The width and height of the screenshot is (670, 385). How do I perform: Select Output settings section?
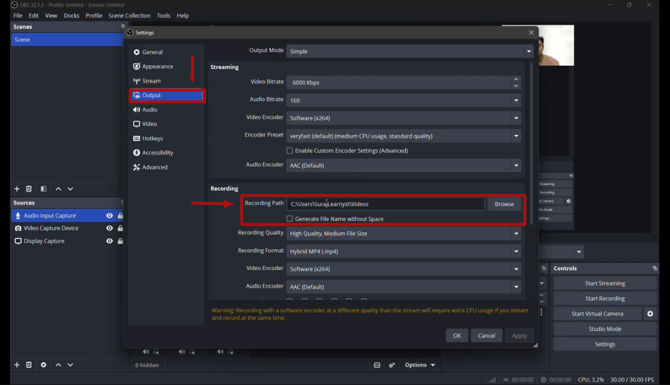coord(167,95)
